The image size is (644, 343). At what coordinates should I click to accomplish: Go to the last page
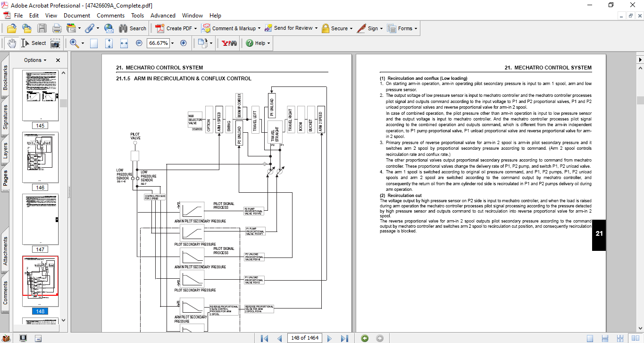[x=344, y=338]
